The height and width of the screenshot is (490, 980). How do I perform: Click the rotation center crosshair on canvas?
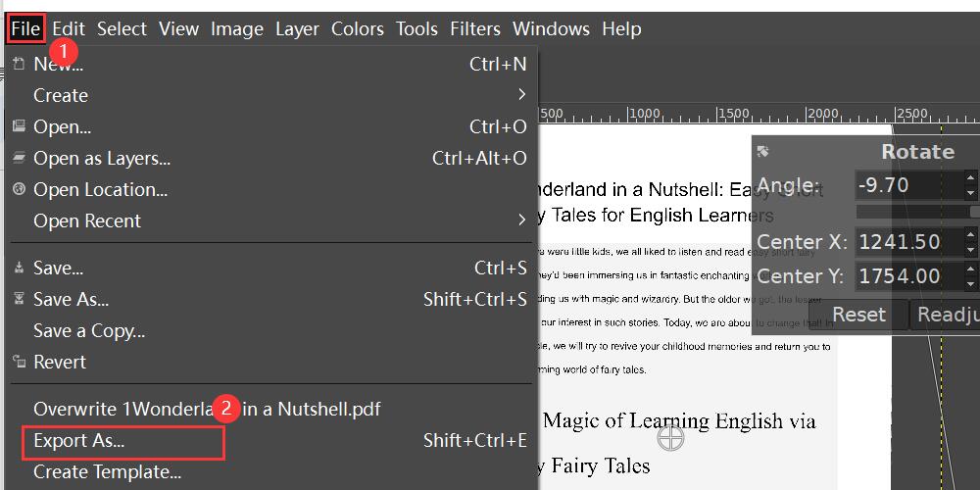coord(670,437)
